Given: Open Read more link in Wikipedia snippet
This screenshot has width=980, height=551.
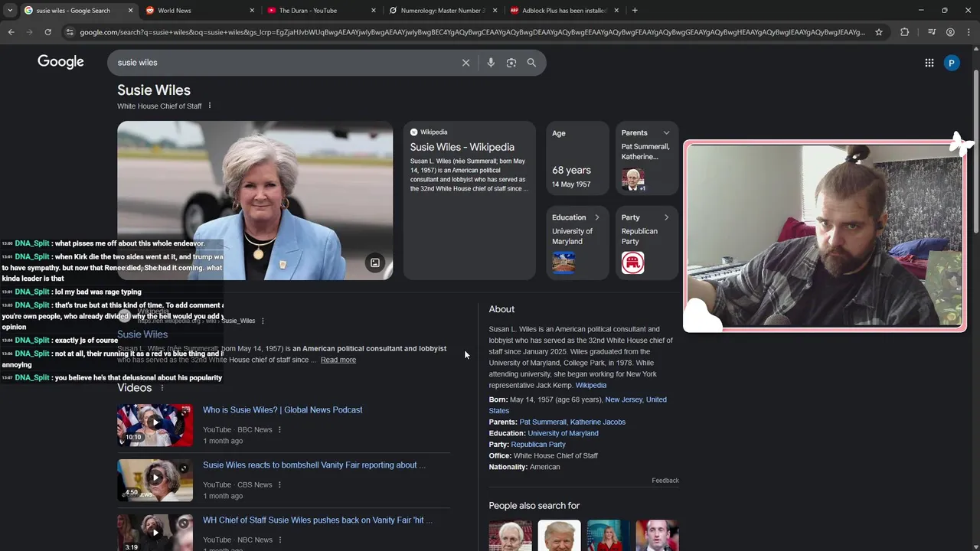Looking at the screenshot, I should coord(338,360).
